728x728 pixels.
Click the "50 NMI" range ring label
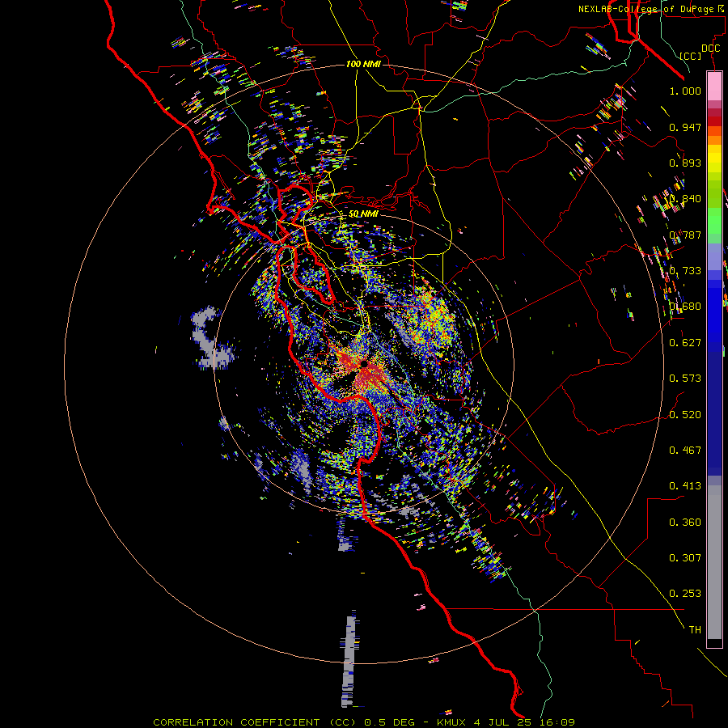[x=363, y=214]
